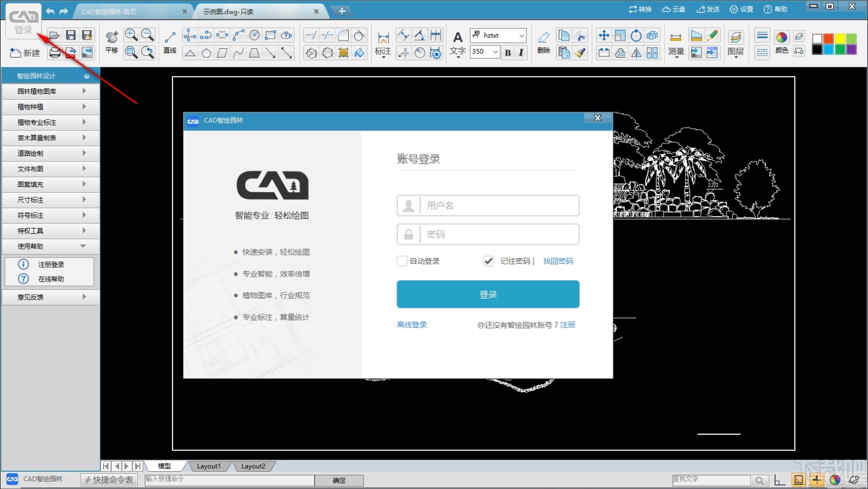
Task: Enable the 自动登录 auto-login checkbox
Action: point(402,261)
